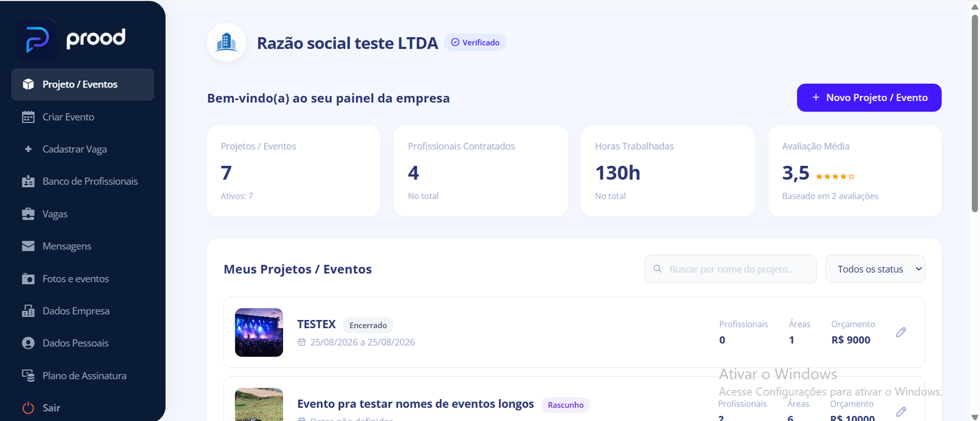Go to Criar Evento in sidebar
Image resolution: width=980 pixels, height=421 pixels.
[83, 117]
